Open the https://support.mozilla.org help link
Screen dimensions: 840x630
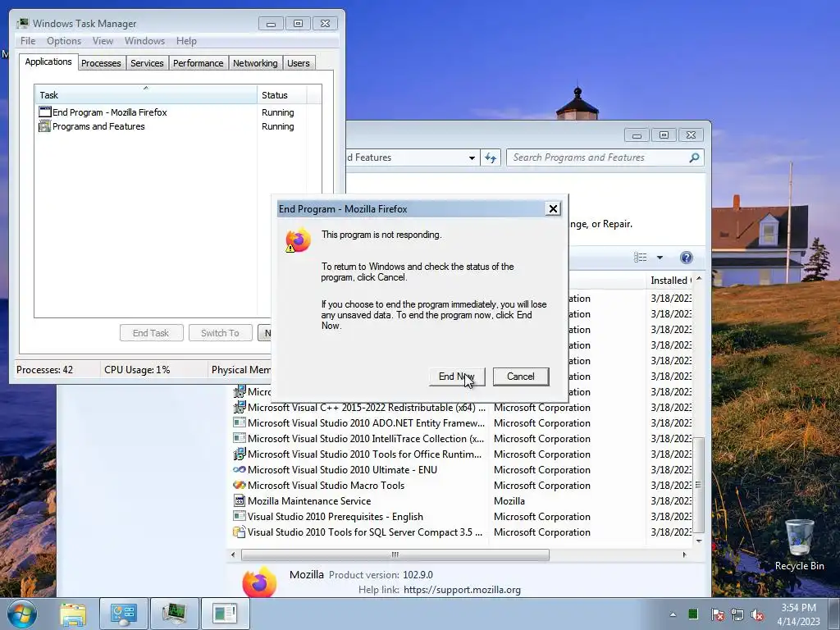pyautogui.click(x=462, y=590)
